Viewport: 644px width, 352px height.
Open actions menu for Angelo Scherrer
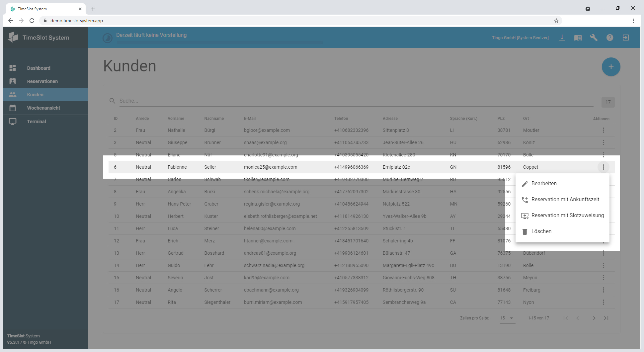(604, 290)
